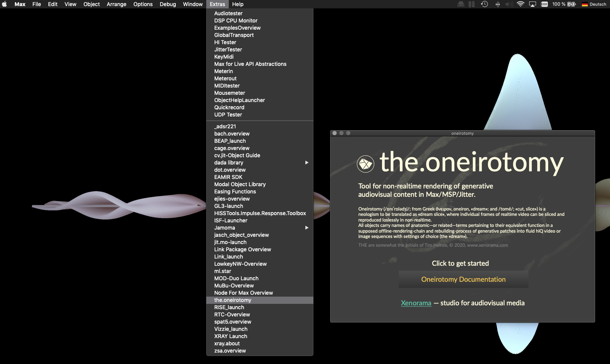Launch Vizzie_launch
The image size is (610, 364).
pos(260,329)
